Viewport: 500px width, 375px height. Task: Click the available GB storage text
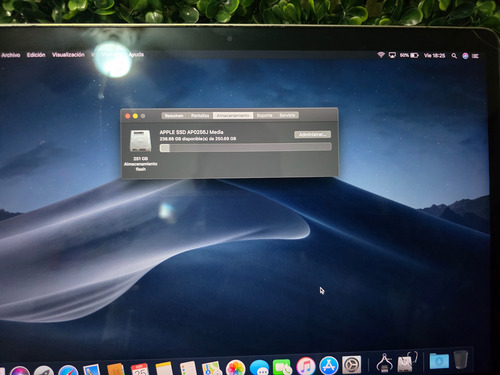coord(198,139)
